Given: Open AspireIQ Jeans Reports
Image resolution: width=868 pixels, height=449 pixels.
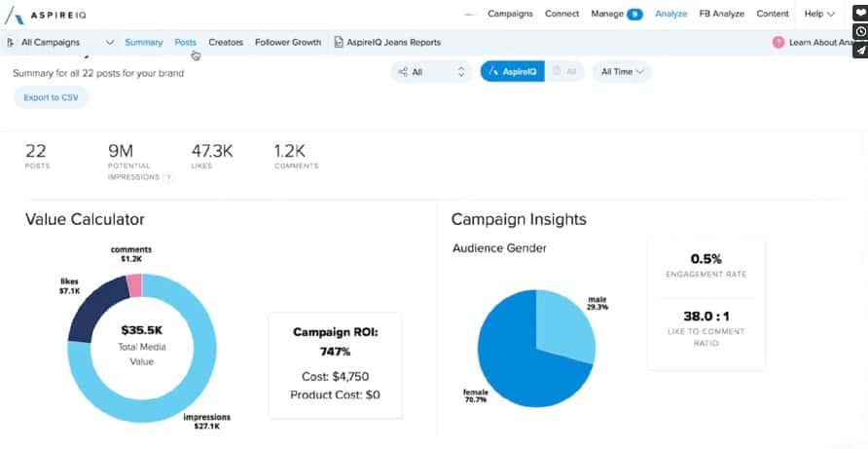Looking at the screenshot, I should [x=393, y=42].
